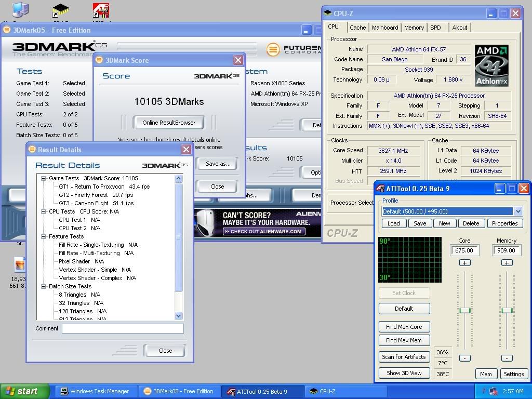Open the SPD tab in CPU-Z
This screenshot has height=399, width=532.
pos(436,28)
